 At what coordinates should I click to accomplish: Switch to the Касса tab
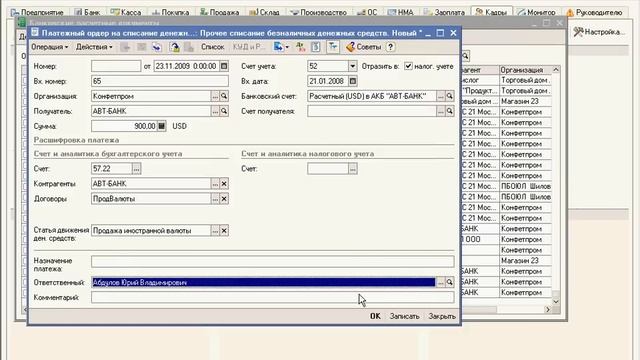pyautogui.click(x=126, y=12)
